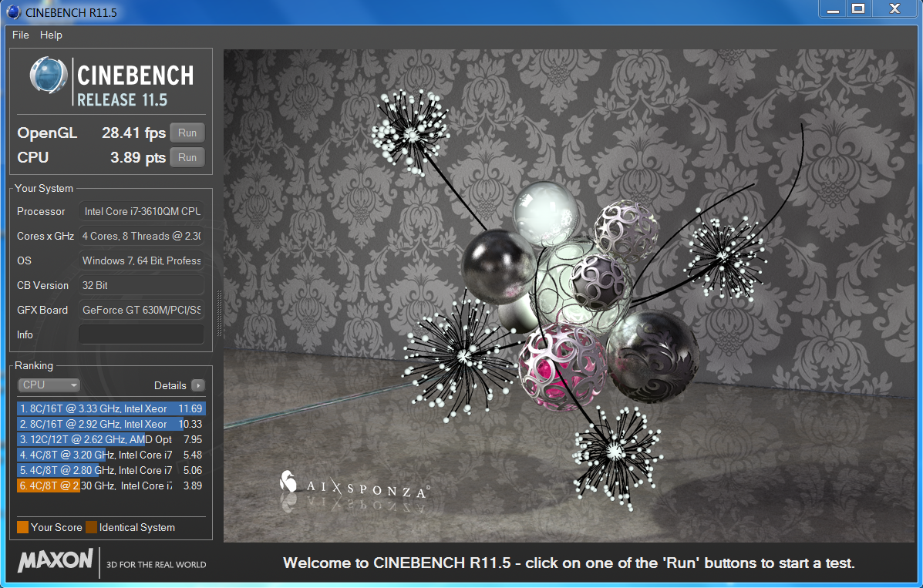This screenshot has width=923, height=588.
Task: Open the CPU ranking type dropdown
Action: click(x=49, y=385)
